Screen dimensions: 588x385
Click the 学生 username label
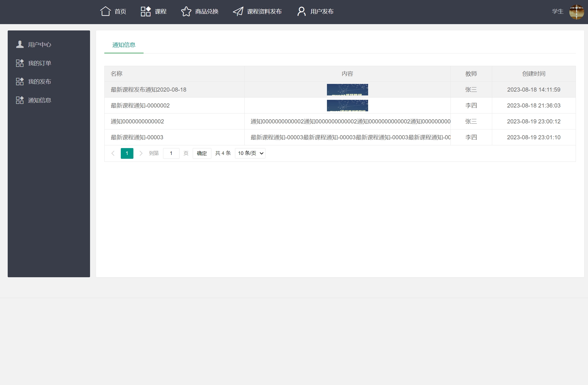(x=558, y=11)
